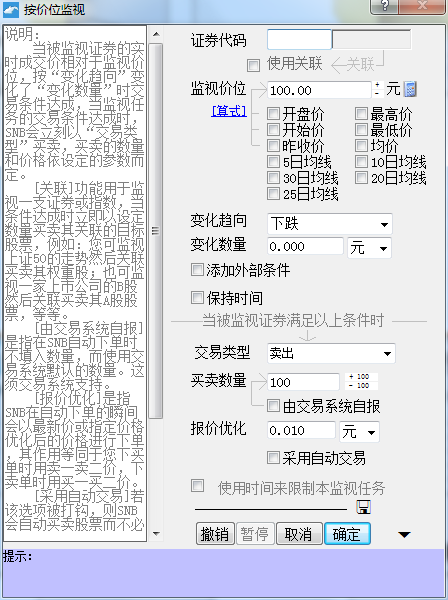
Task: Open the 报价优化 unit dropdown
Action: point(359,432)
